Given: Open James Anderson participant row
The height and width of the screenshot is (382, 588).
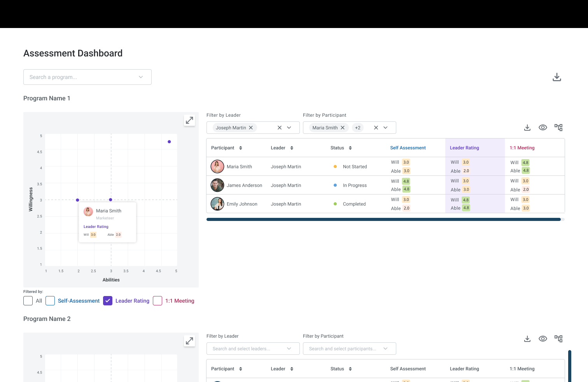Looking at the screenshot, I should click(385, 185).
